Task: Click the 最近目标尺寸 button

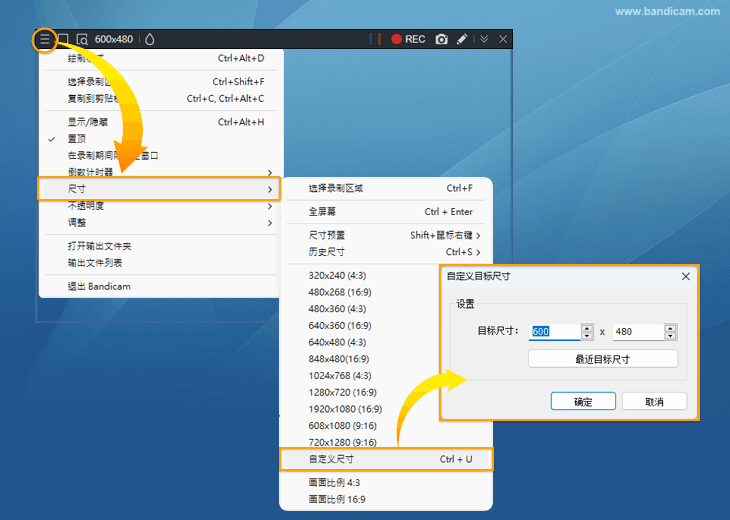Action: click(x=603, y=359)
